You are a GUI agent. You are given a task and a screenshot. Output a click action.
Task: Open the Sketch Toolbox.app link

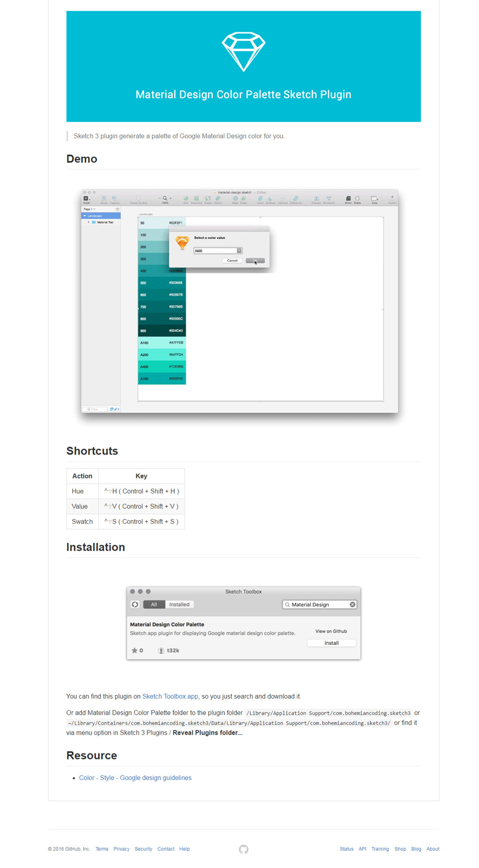click(171, 696)
